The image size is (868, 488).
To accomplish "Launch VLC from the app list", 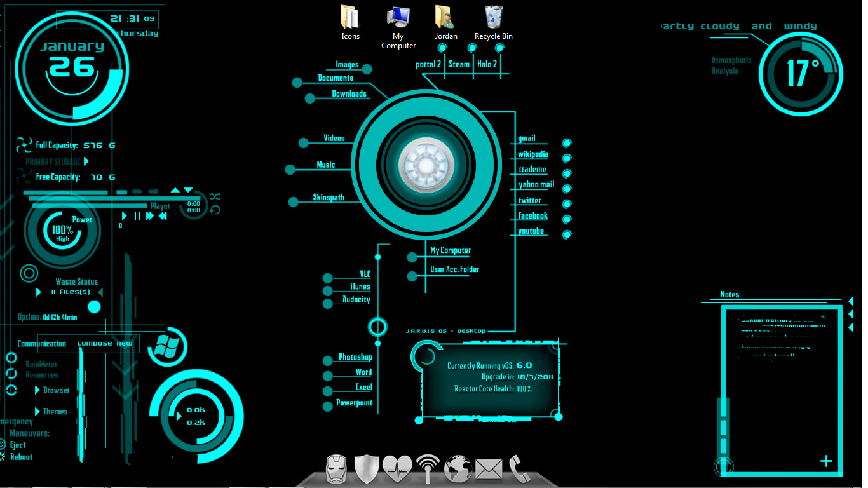I will [x=365, y=274].
